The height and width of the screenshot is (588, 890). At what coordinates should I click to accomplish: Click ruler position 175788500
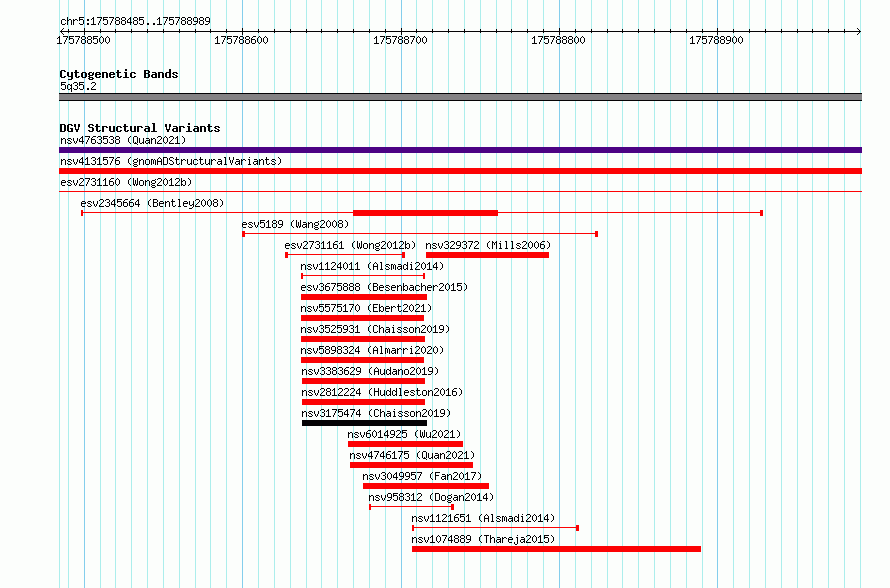[x=83, y=40]
